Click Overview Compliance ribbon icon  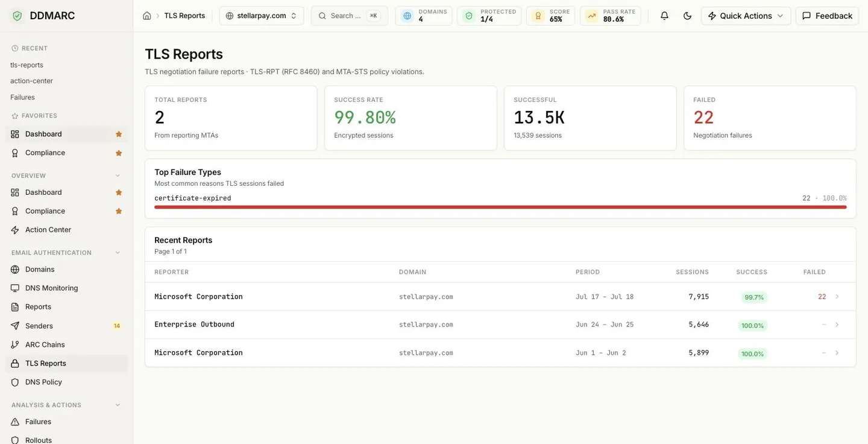(x=15, y=211)
